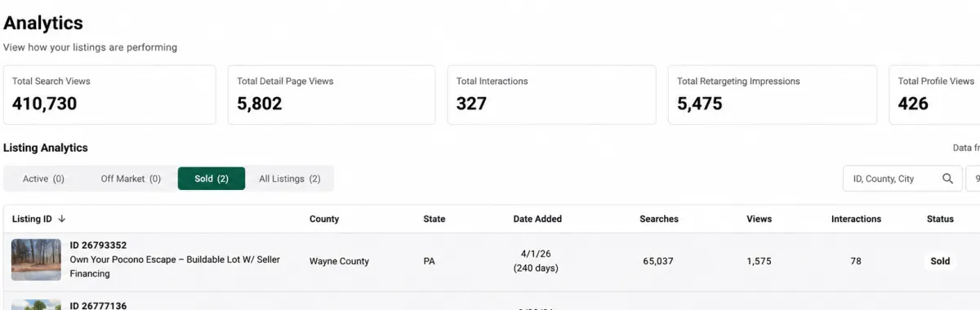
Task: Sort by the Views column header
Action: (759, 219)
